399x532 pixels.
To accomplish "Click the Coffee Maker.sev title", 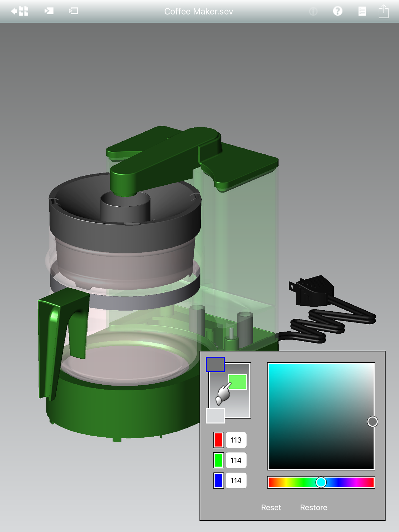I will click(199, 11).
